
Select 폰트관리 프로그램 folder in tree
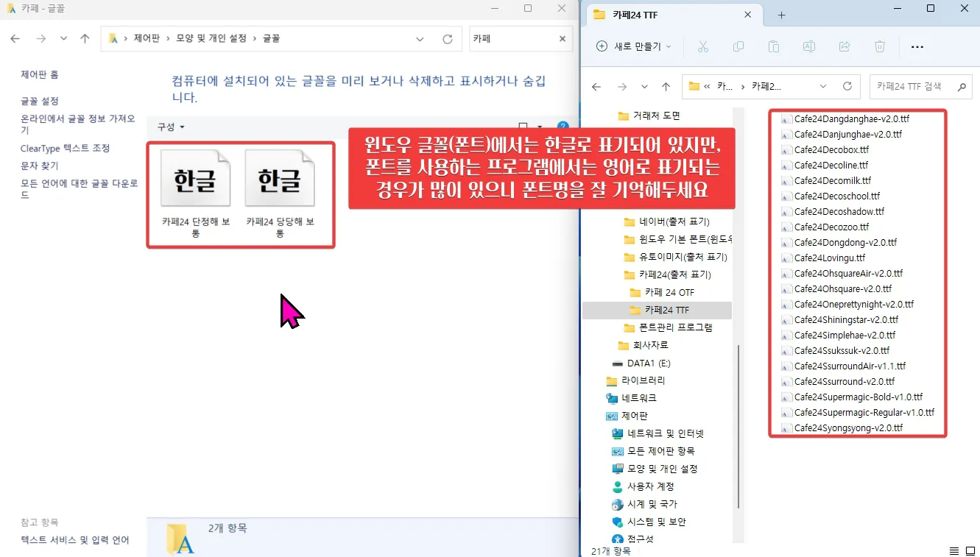[667, 327]
